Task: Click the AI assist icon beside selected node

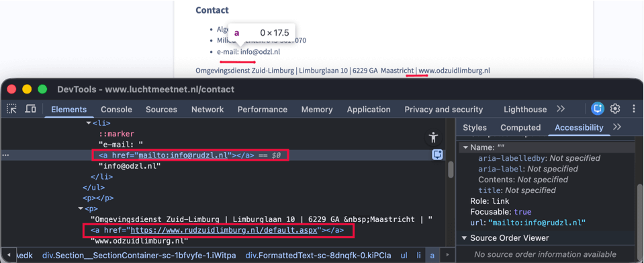Action: click(437, 155)
